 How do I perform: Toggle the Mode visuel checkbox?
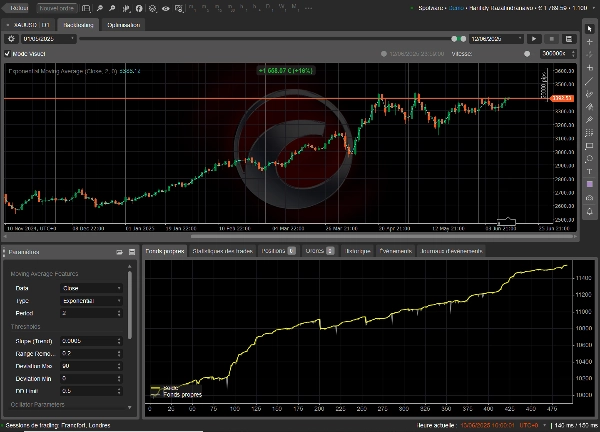(x=7, y=54)
